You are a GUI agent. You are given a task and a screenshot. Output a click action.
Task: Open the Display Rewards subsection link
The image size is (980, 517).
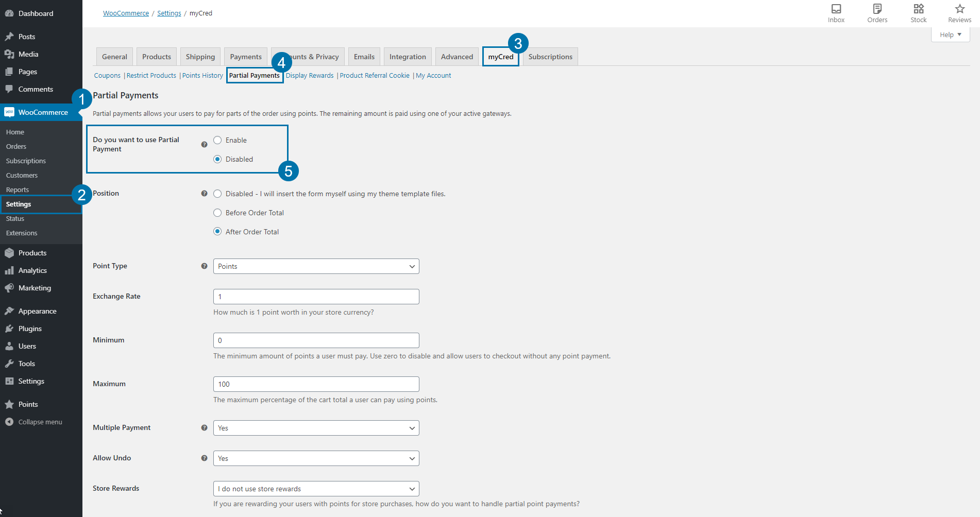coord(310,76)
